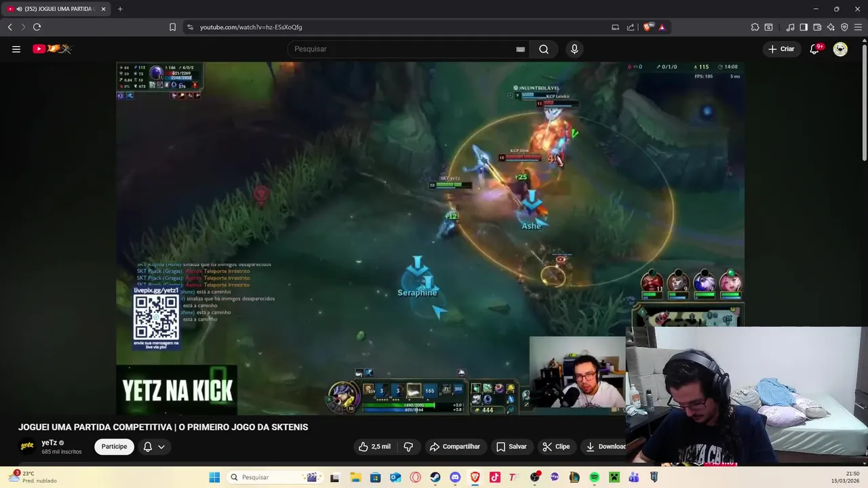Toggle the browser sidebar panel
Screen dimensions: 868x488
804,27
